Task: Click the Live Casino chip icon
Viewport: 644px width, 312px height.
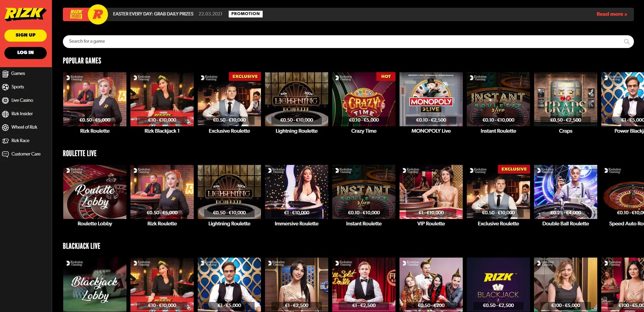Action: coord(5,100)
